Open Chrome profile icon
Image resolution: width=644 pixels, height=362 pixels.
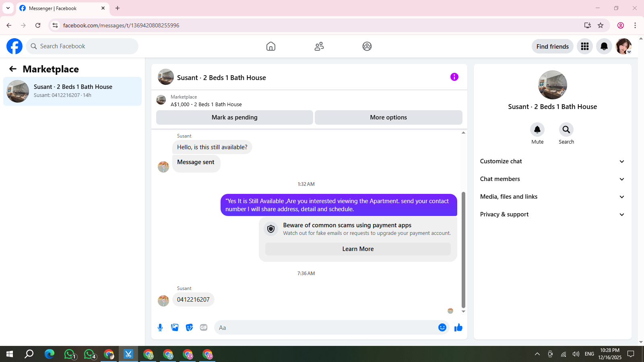click(621, 25)
